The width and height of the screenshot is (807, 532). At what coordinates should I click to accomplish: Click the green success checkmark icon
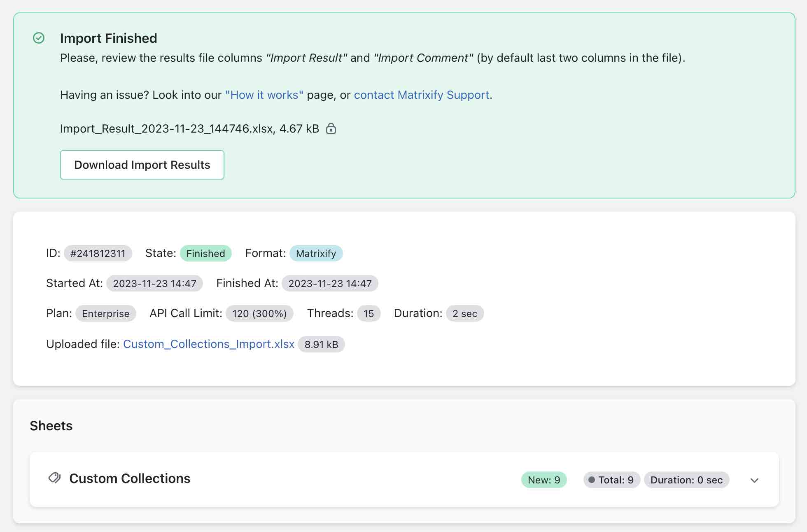[39, 38]
